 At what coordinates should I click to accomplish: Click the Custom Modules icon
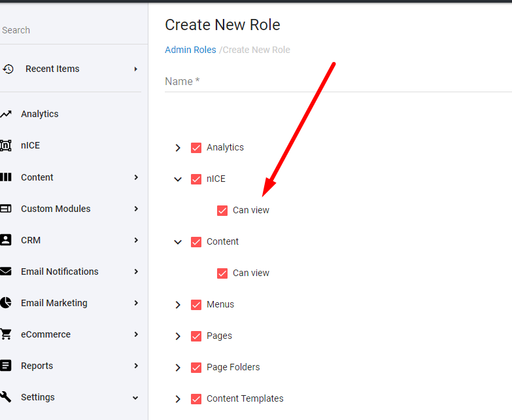tap(6, 209)
